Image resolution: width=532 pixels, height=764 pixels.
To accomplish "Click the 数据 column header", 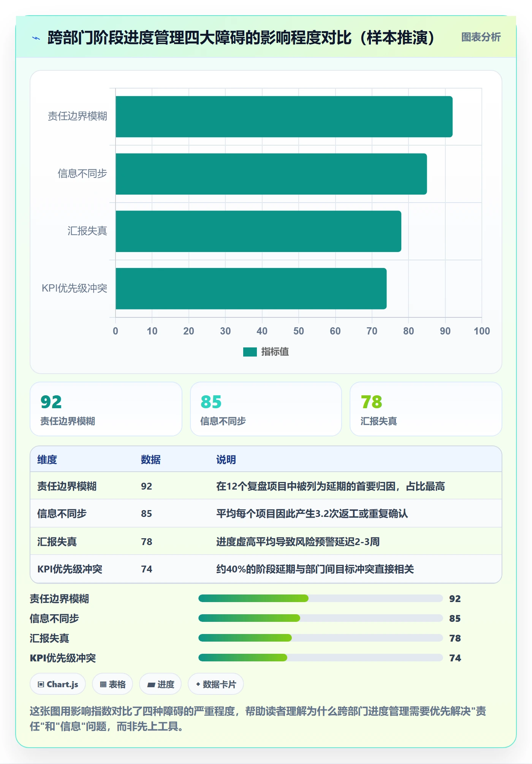I will point(151,460).
